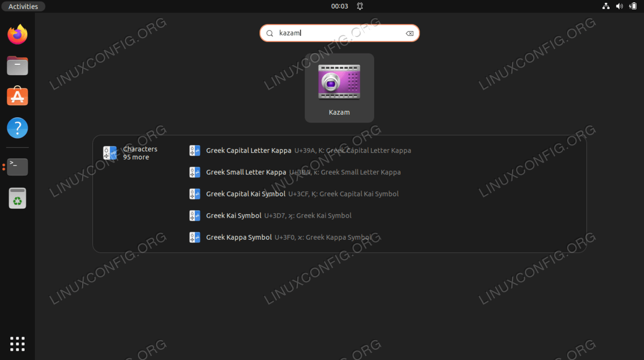Open the power menu icon
The height and width of the screenshot is (360, 644).
click(x=633, y=6)
